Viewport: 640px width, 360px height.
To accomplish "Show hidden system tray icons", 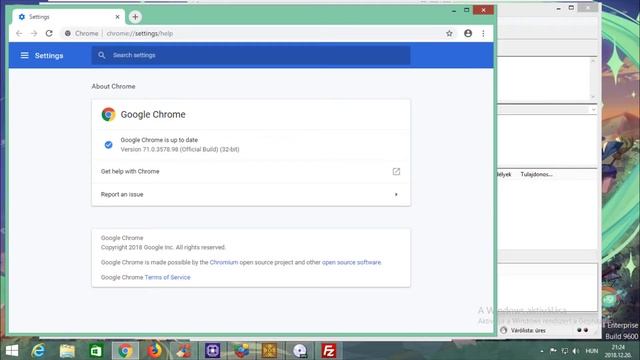I will click(542, 351).
